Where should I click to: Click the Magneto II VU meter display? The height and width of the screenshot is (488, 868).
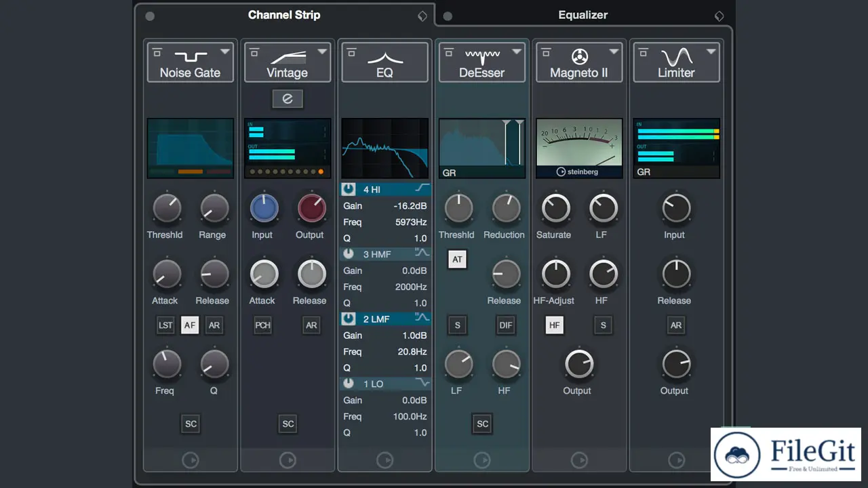click(x=579, y=148)
